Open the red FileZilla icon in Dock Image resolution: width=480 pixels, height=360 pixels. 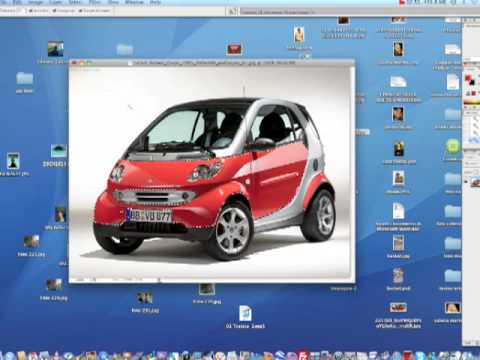click(x=303, y=356)
